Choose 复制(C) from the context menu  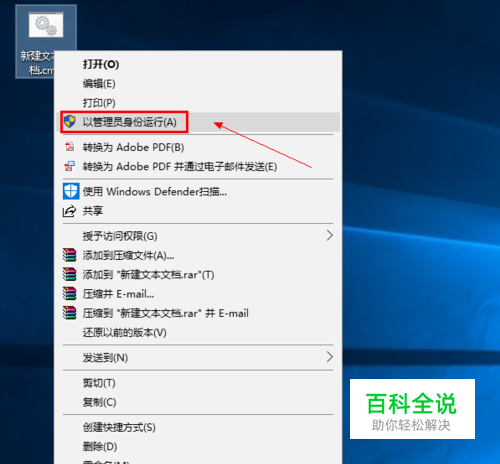click(x=198, y=402)
